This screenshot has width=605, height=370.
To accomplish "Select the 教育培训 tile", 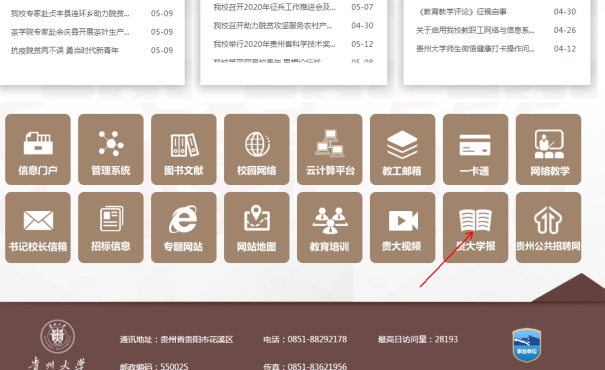I will 330,228.
